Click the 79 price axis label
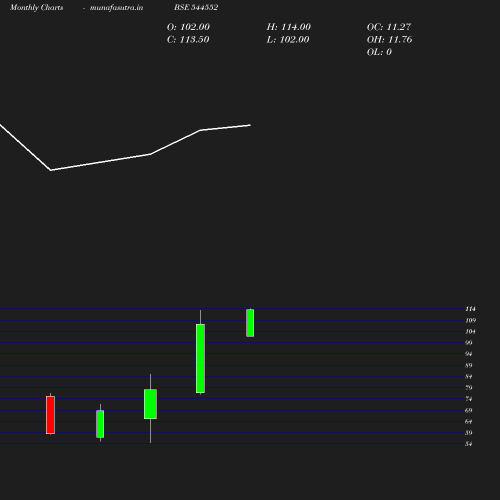The height and width of the screenshot is (500, 500). coord(469,388)
